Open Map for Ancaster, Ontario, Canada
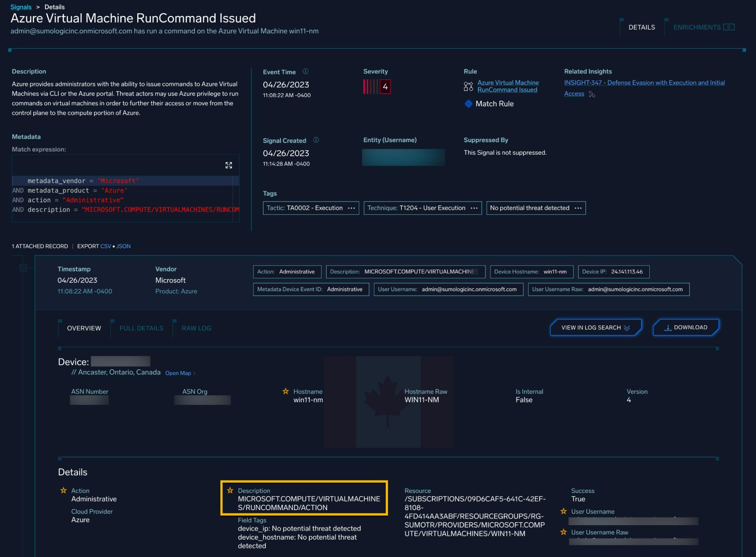 (178, 373)
